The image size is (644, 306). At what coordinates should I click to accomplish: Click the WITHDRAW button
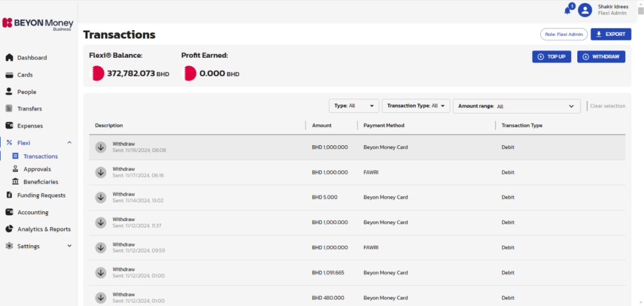601,57
